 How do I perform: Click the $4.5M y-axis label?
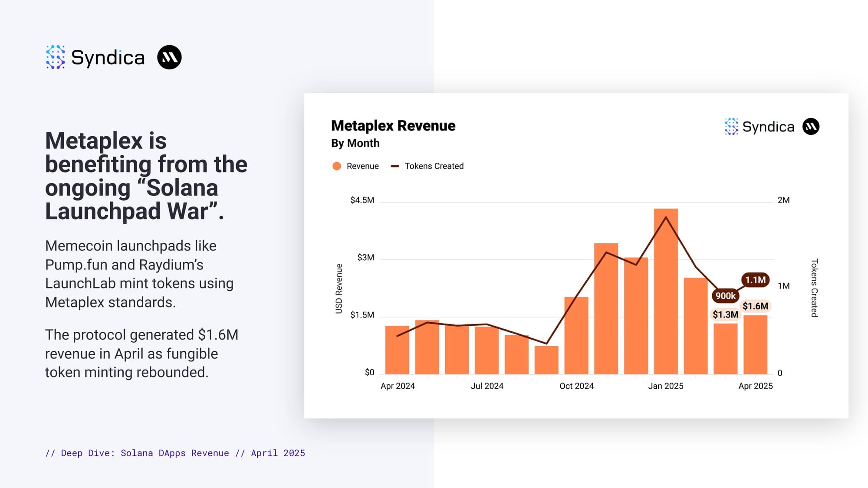(x=362, y=200)
